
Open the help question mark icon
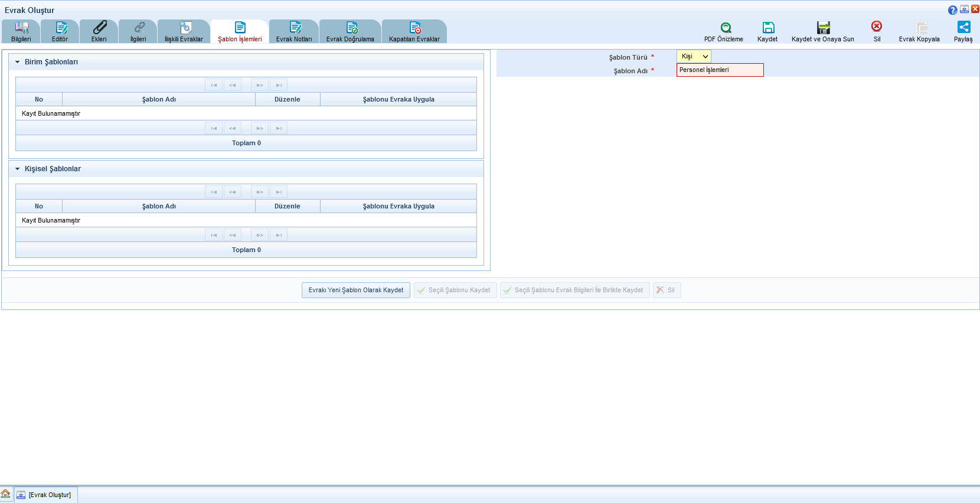coord(952,10)
